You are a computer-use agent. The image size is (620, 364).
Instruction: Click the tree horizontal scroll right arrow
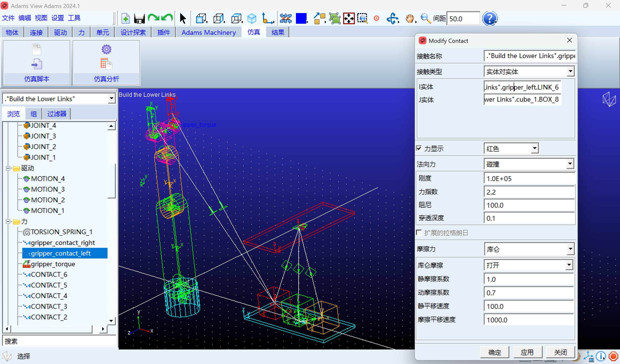point(103,329)
